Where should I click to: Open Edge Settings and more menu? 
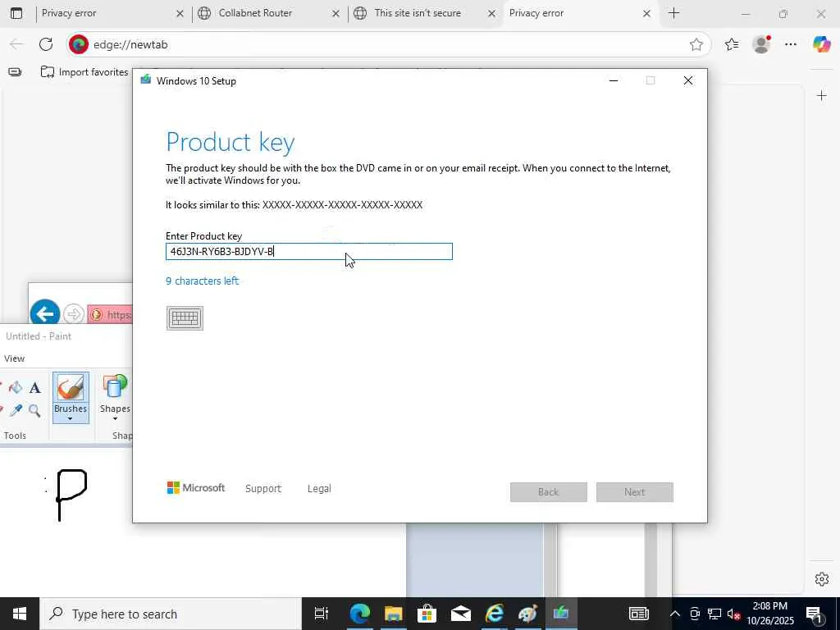tap(791, 44)
